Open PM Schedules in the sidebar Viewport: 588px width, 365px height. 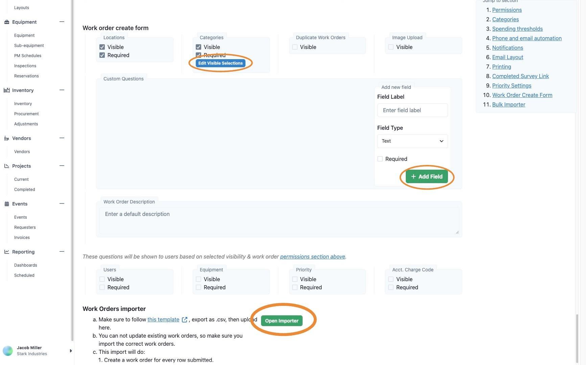28,56
